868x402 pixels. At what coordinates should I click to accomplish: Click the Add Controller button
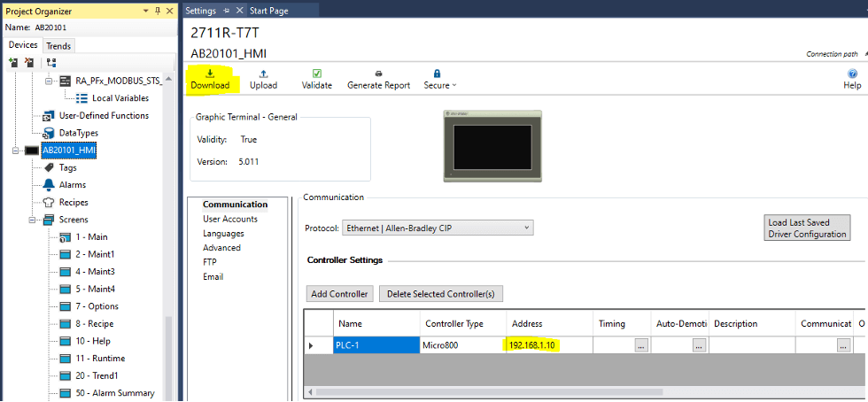point(340,294)
